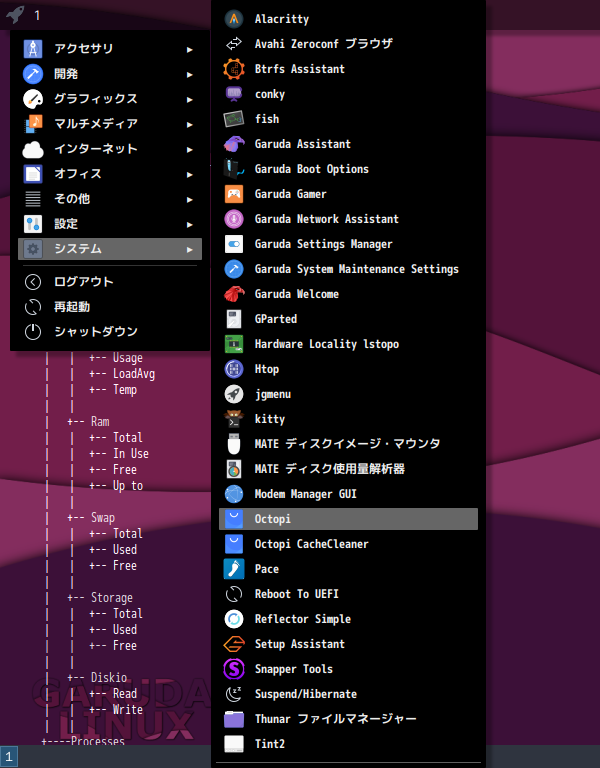Expand the 開発 submenu arrow

pos(190,74)
